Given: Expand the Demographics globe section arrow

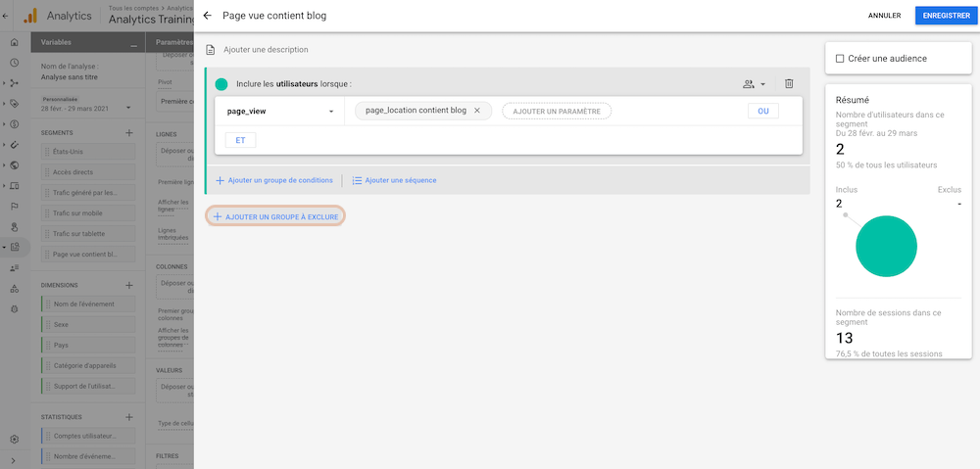Looking at the screenshot, I should point(4,164).
